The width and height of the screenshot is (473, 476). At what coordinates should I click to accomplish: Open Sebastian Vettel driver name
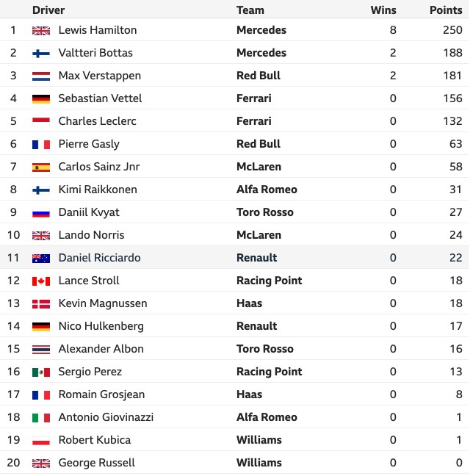(100, 98)
